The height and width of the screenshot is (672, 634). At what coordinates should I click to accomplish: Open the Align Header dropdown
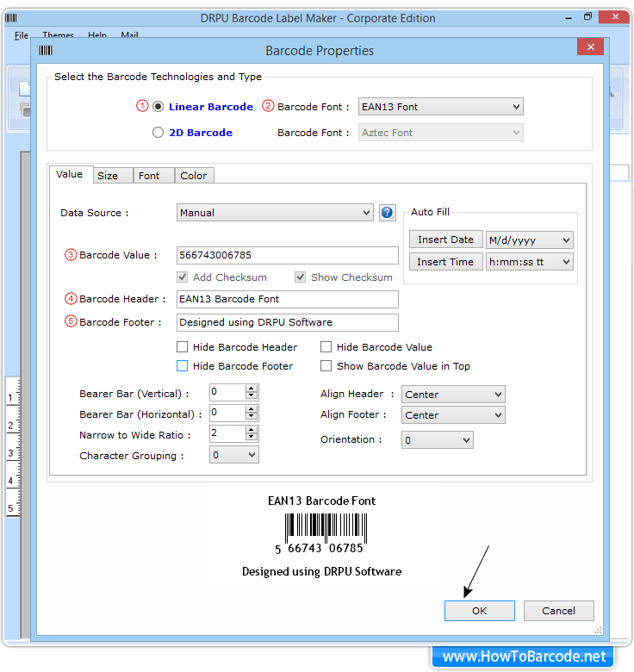click(453, 395)
